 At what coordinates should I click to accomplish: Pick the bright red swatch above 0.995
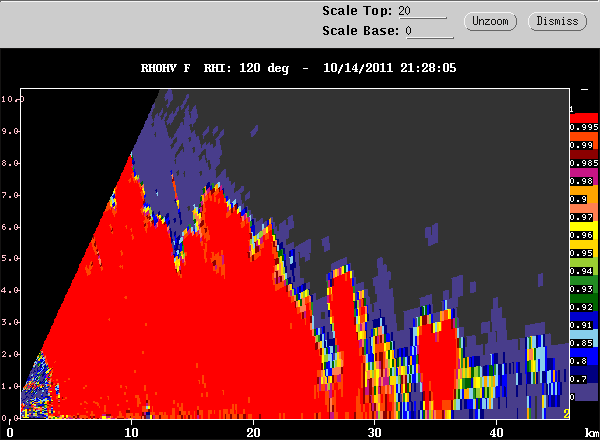(584, 118)
